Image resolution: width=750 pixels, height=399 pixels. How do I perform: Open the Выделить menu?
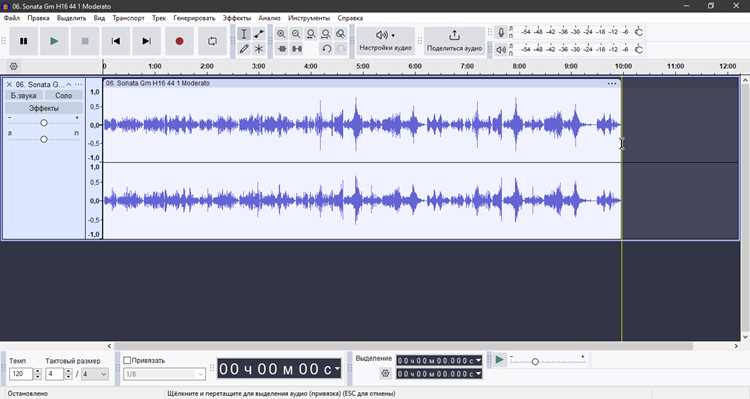point(71,18)
